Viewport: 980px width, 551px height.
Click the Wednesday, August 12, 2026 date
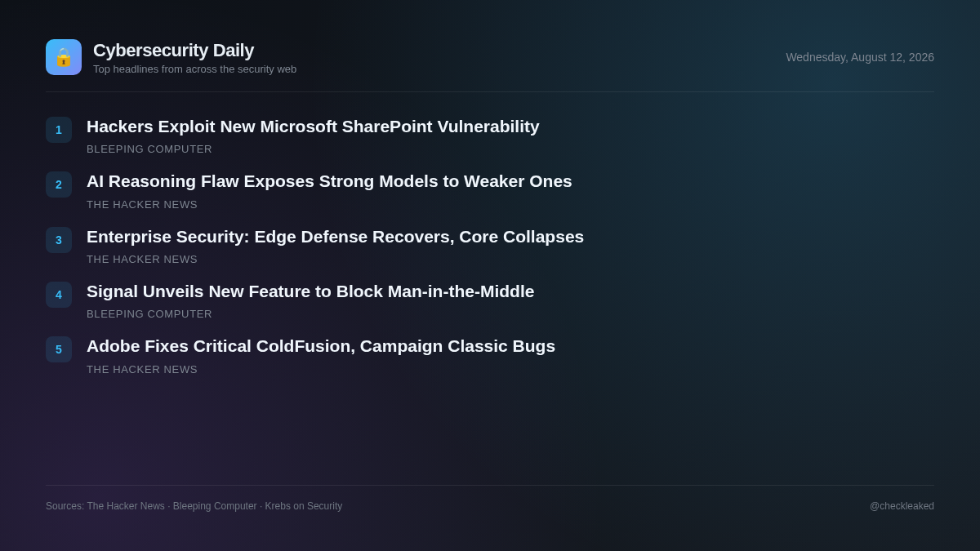pos(860,57)
